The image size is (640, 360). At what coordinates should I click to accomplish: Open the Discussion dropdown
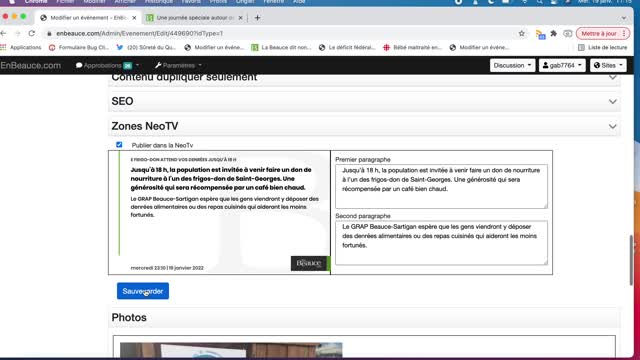point(512,65)
